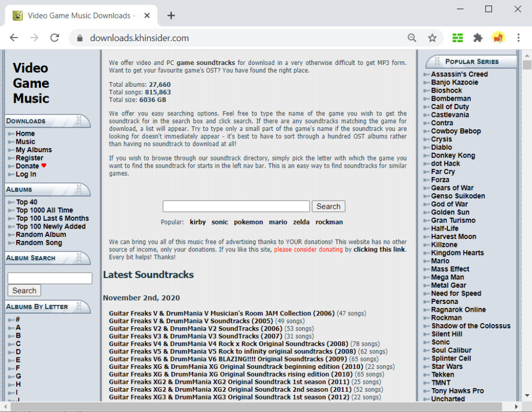Open the Tony Hawks Pro series link
This screenshot has height=412, width=532.
(458, 391)
